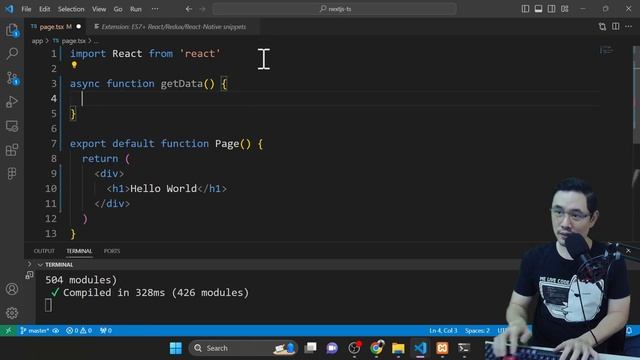Split the editor to the right
This screenshot has width=640, height=360.
(616, 27)
